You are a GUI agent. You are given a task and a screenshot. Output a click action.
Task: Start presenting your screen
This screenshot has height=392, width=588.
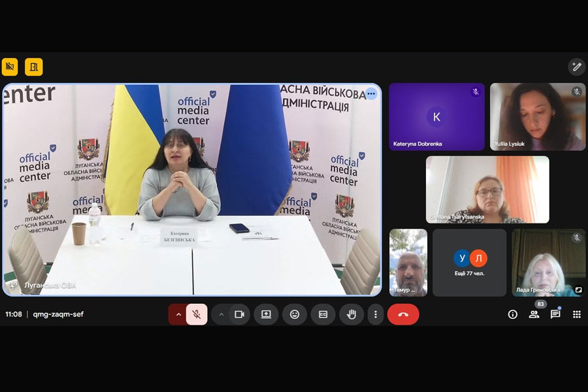click(x=266, y=314)
